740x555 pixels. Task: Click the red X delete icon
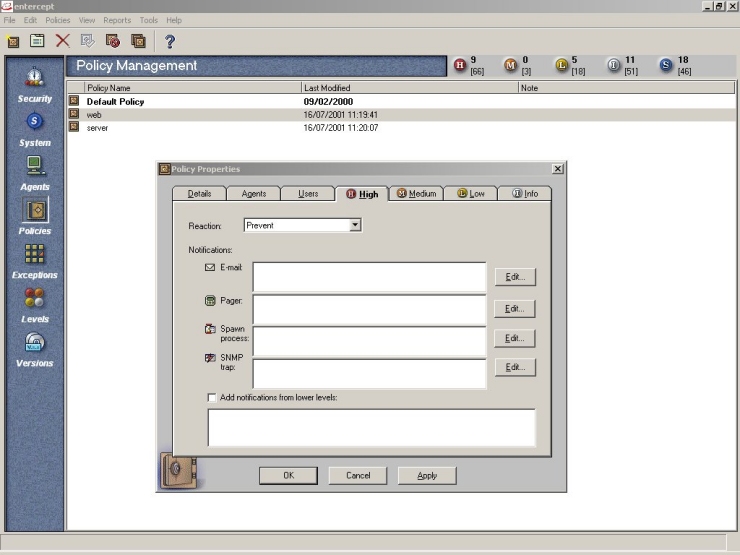click(62, 41)
